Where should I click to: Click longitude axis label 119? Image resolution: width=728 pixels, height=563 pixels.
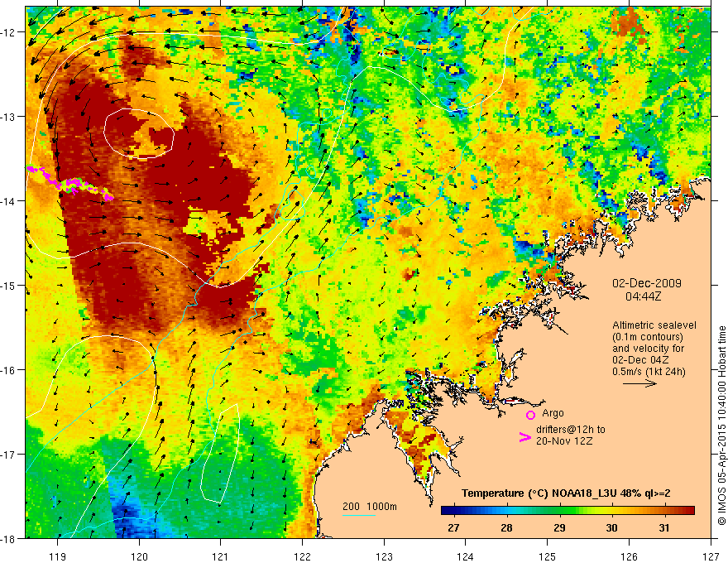(x=58, y=556)
